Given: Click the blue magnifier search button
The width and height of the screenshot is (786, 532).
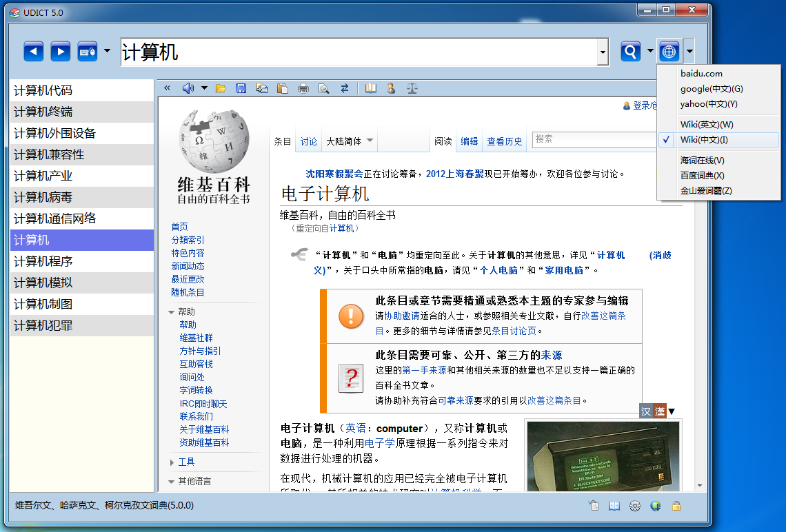Looking at the screenshot, I should coord(630,52).
